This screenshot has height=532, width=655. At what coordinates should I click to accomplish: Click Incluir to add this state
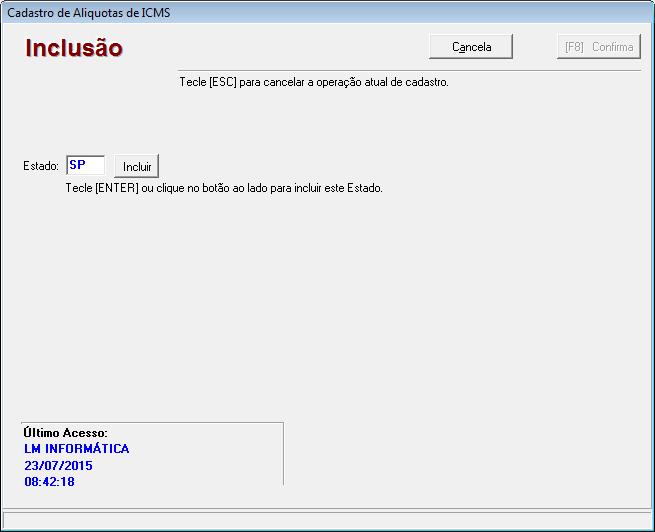coord(137,166)
